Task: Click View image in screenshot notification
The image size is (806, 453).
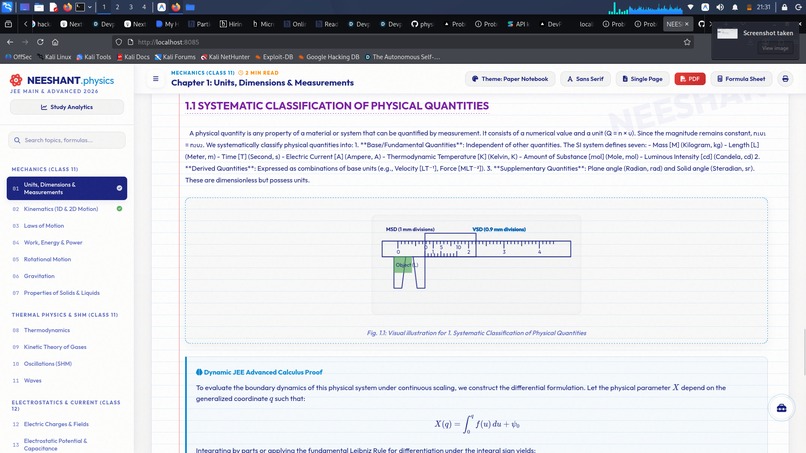Action: pos(775,48)
